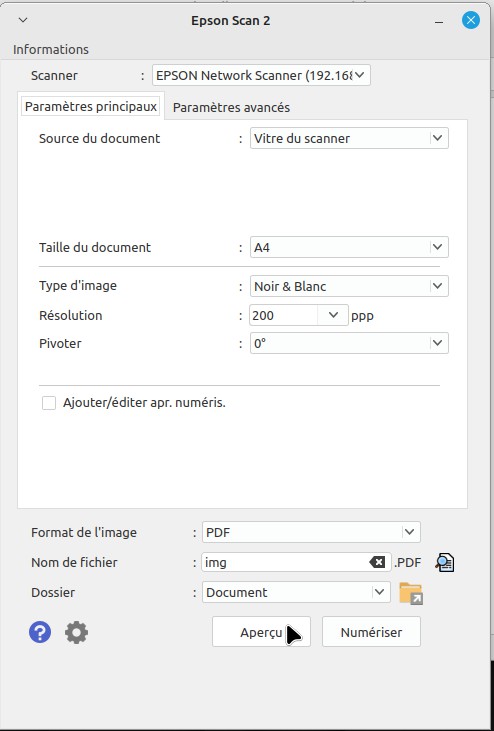Screen dimensions: 494x731
Task: Click the Résolution label
Action: point(70,315)
